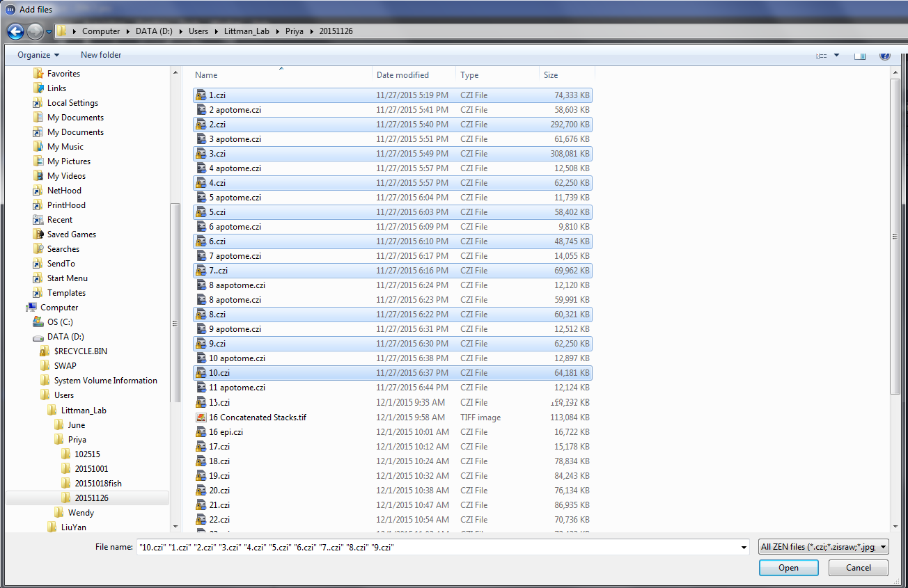Viewport: 908px width, 588px height.
Task: Click the Open button
Action: click(788, 568)
